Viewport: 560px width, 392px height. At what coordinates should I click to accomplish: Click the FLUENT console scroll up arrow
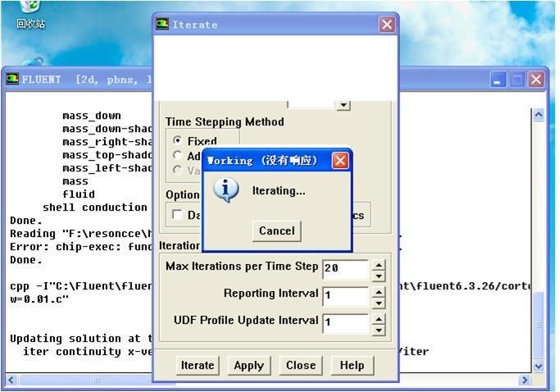click(539, 115)
